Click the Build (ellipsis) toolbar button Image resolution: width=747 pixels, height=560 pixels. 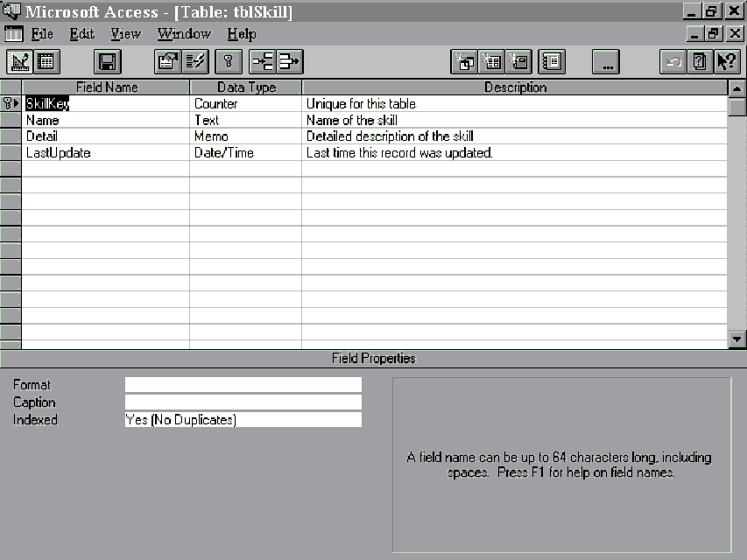click(606, 61)
